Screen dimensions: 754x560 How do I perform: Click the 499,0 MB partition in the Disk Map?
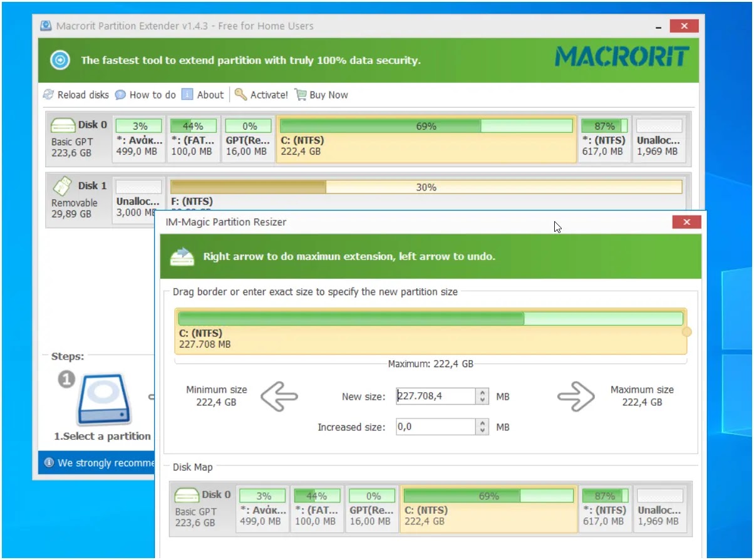pos(263,508)
